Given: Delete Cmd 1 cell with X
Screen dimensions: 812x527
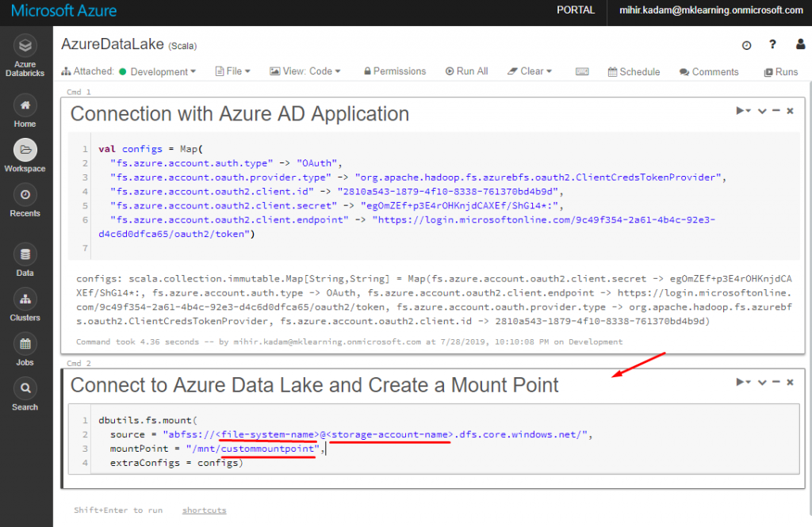Looking at the screenshot, I should [x=790, y=111].
